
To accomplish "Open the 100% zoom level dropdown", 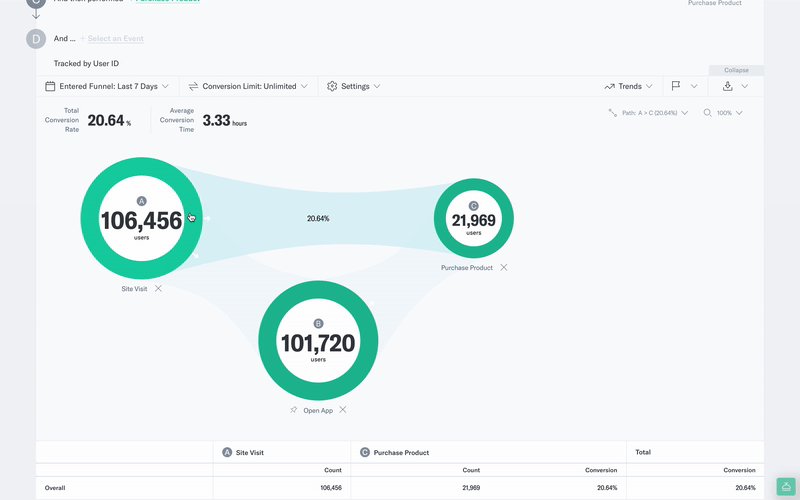I will tap(723, 113).
